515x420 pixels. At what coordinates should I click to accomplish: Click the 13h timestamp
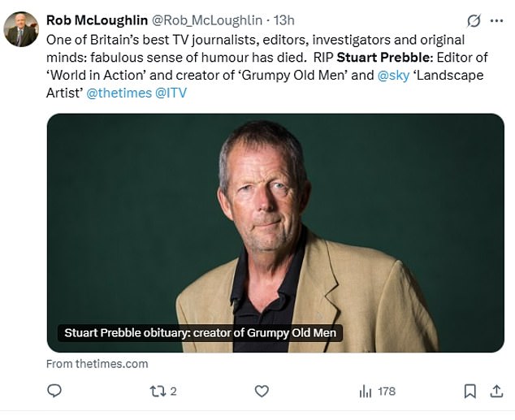[x=285, y=19]
